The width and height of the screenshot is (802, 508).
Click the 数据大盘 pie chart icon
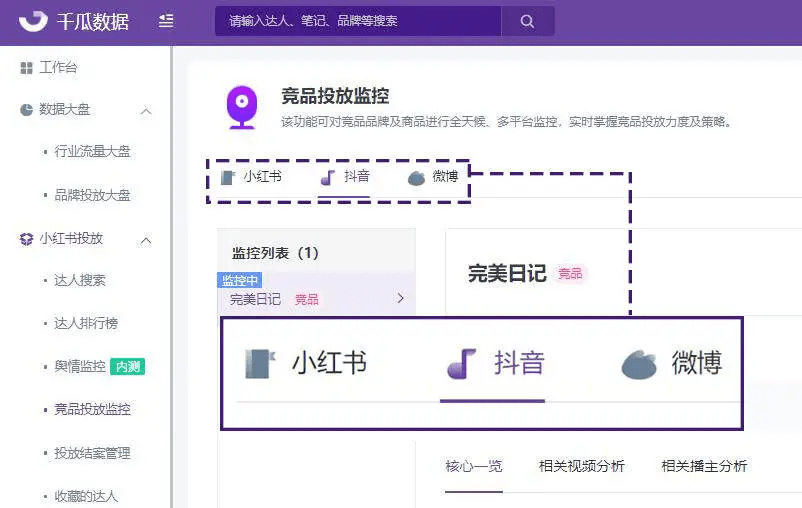click(26, 109)
